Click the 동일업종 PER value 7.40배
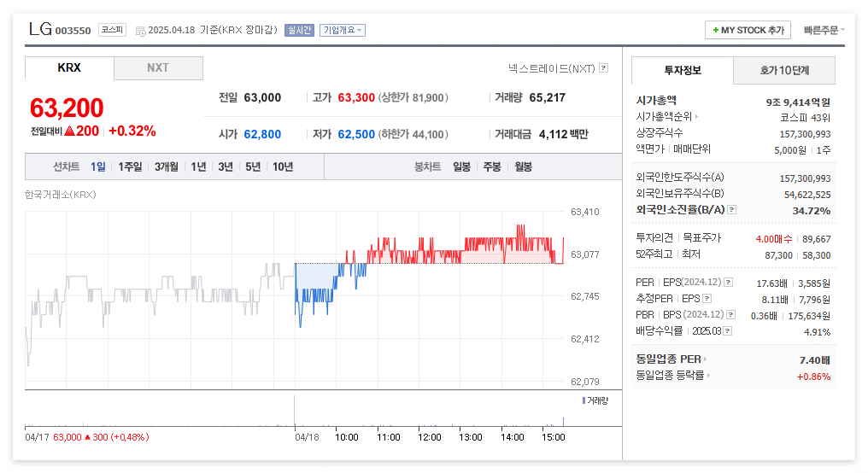The image size is (868, 473). coord(815,360)
